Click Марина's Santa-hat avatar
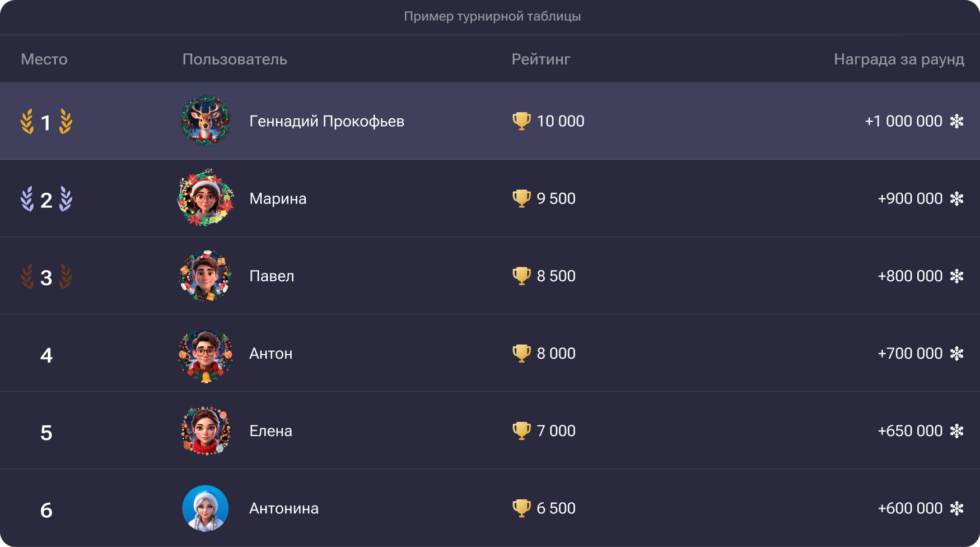 (x=205, y=198)
